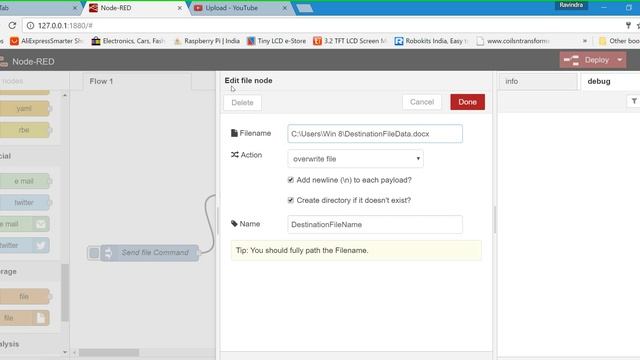This screenshot has height=360, width=640.
Task: Close the Upload - YouTube browser tab
Action: pyautogui.click(x=284, y=8)
